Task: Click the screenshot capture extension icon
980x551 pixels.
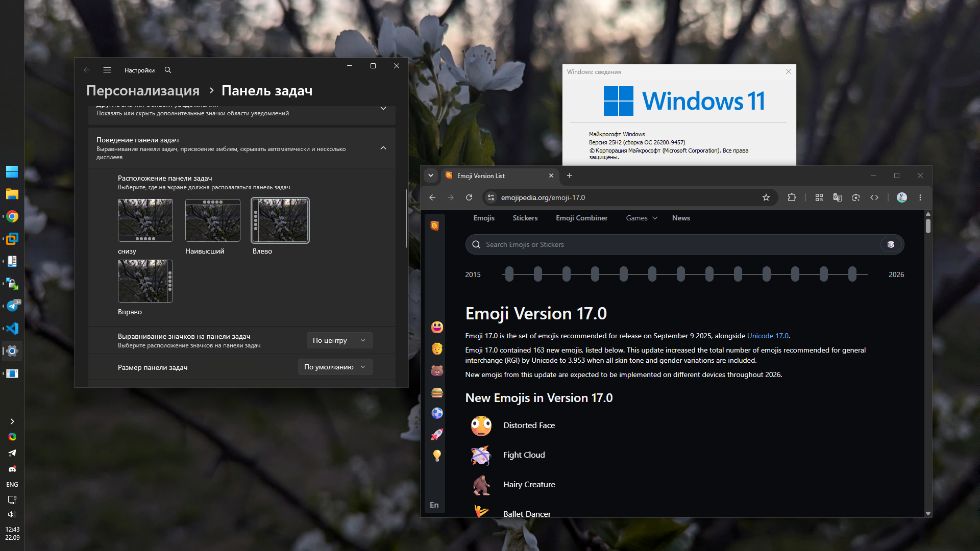Action: [x=856, y=197]
